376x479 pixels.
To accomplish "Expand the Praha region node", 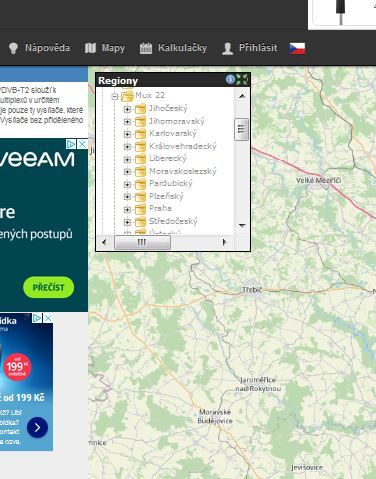I will coord(127,209).
